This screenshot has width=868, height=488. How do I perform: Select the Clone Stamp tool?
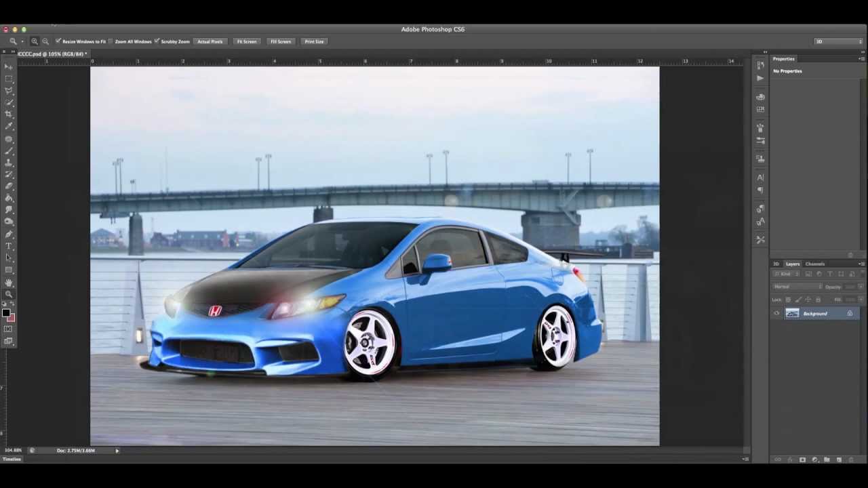(8, 163)
